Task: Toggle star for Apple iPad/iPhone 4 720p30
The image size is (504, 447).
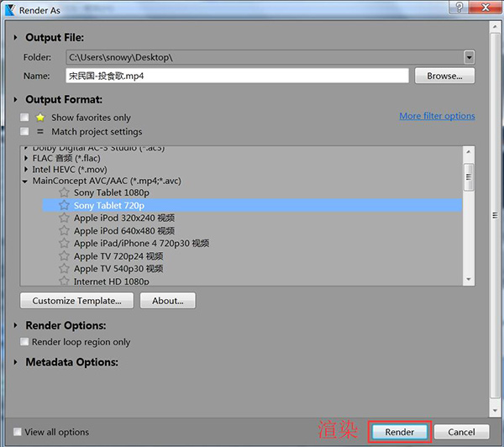Action: click(64, 243)
